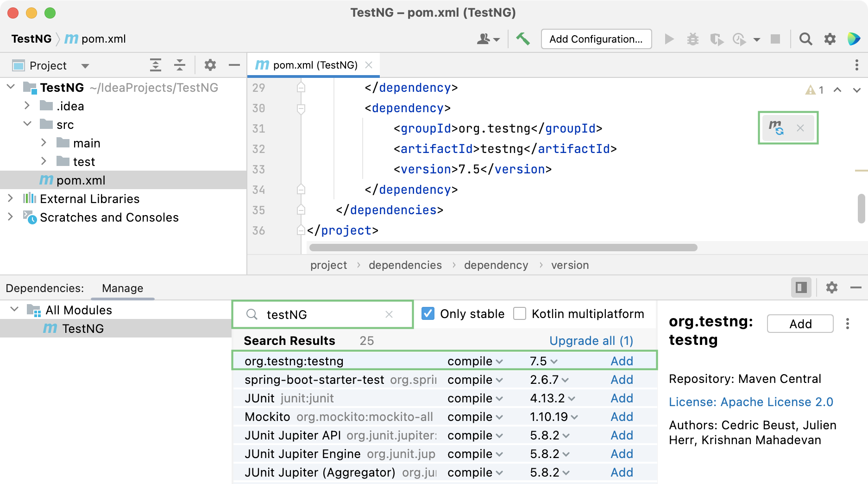
Task: Click the JetBrains Space logo icon
Action: 854,39
